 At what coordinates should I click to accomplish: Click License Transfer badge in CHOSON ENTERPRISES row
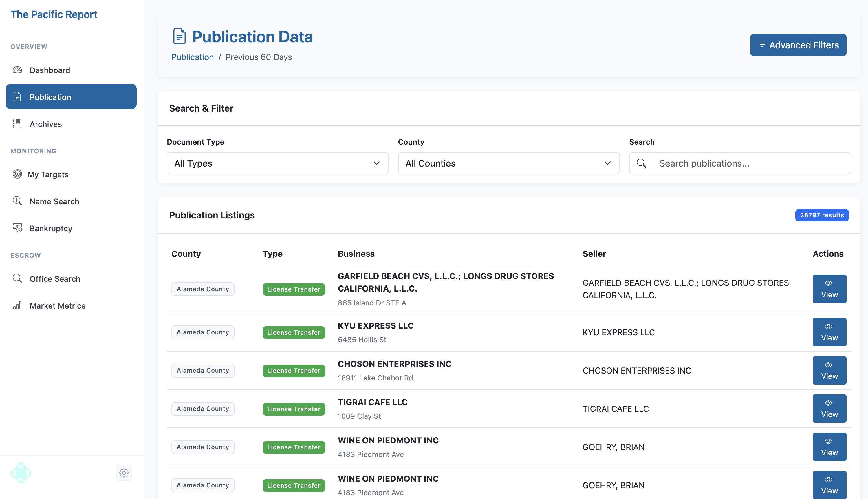click(294, 370)
